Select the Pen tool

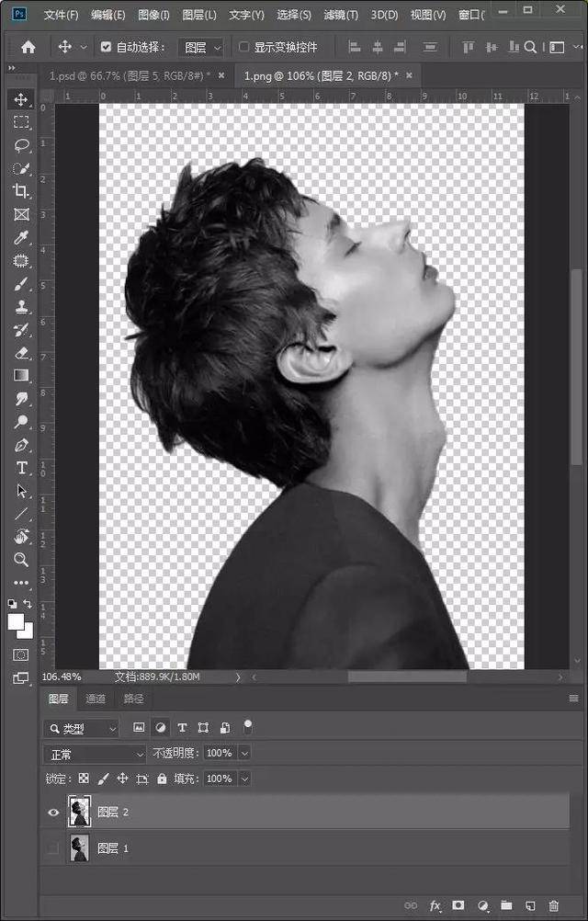(x=21, y=445)
